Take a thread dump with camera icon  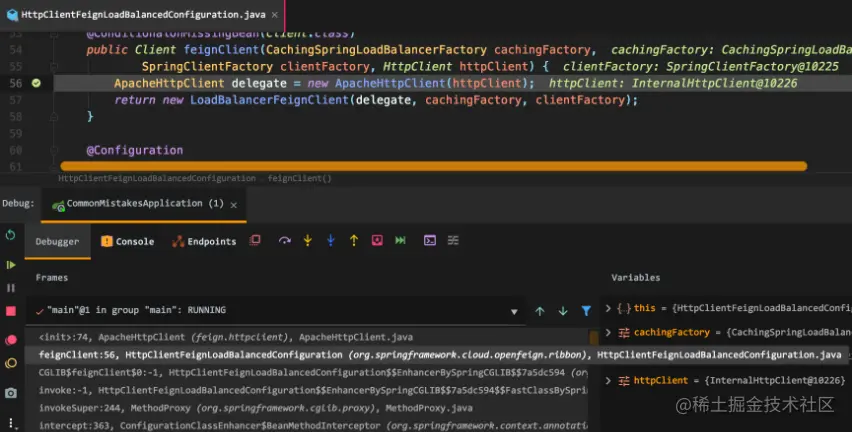pos(10,392)
